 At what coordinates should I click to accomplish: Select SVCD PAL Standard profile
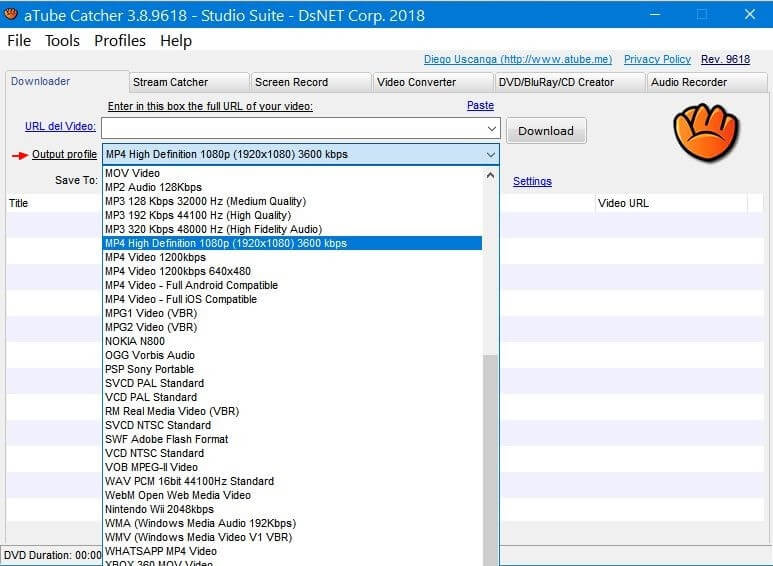(292, 383)
